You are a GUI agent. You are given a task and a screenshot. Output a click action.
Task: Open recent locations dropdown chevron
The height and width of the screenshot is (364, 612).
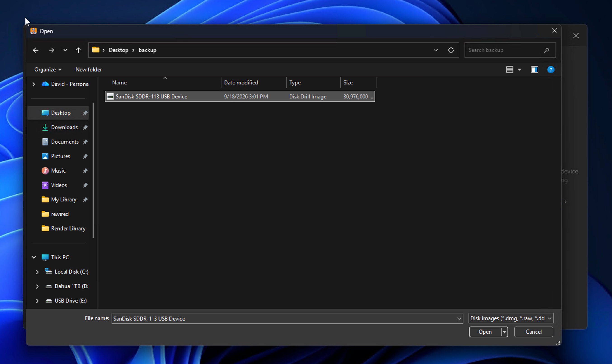65,50
